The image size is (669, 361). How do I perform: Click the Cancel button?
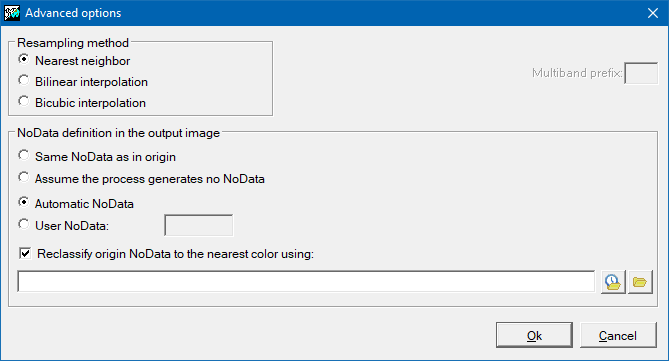point(618,335)
